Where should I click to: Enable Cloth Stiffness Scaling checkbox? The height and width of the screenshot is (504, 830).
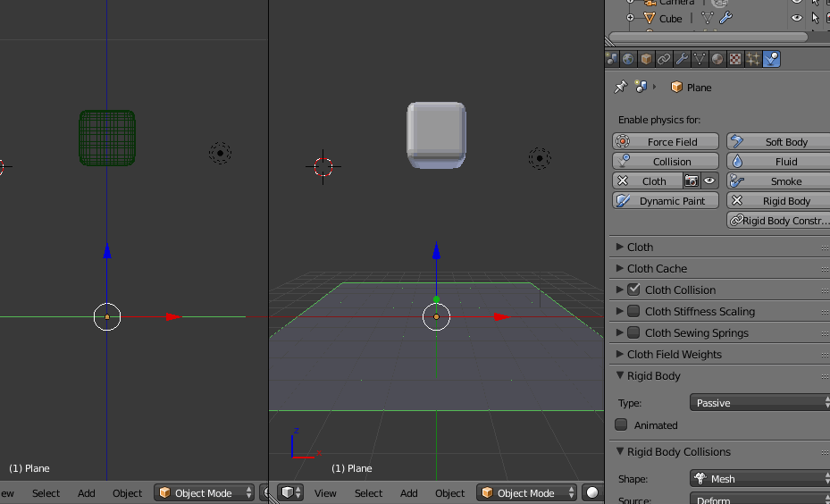[633, 311]
